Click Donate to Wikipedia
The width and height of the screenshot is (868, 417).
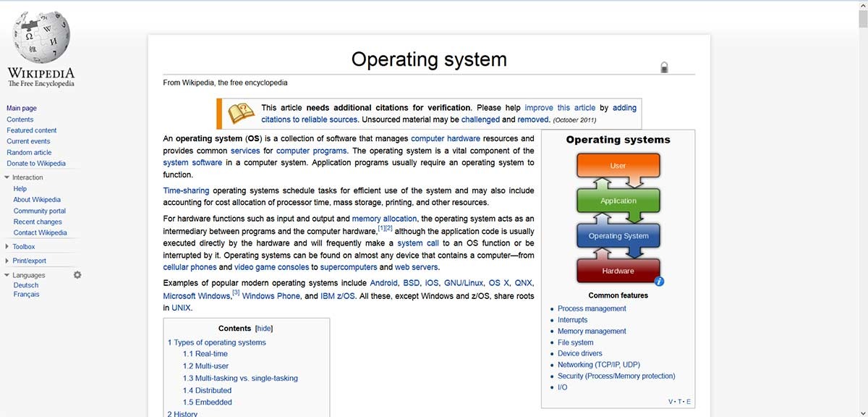tap(36, 164)
